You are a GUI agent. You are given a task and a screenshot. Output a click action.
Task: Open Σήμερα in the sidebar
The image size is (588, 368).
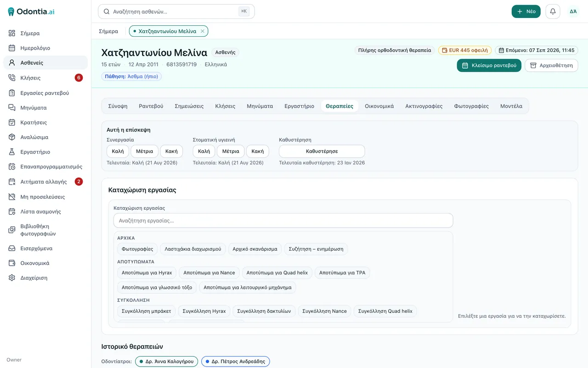[x=45, y=33]
